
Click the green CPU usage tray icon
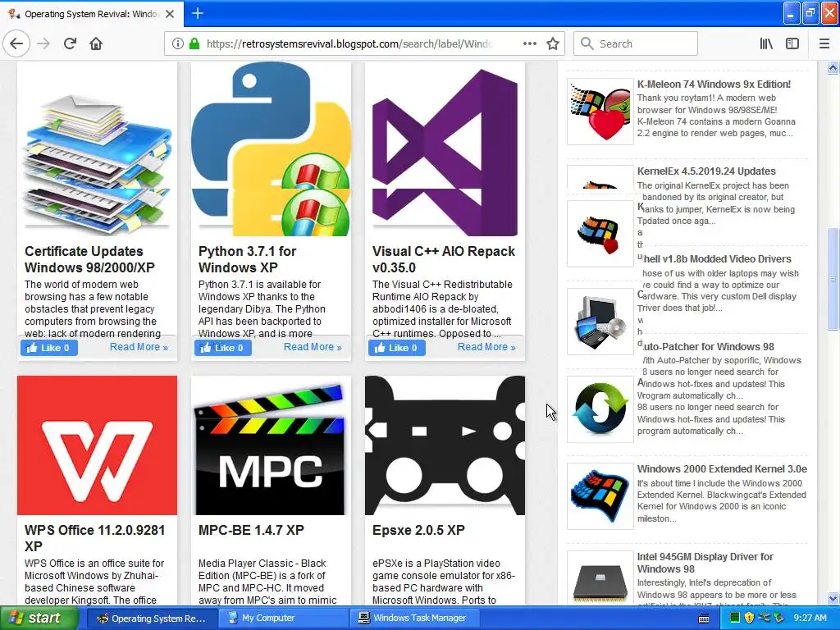[735, 619]
